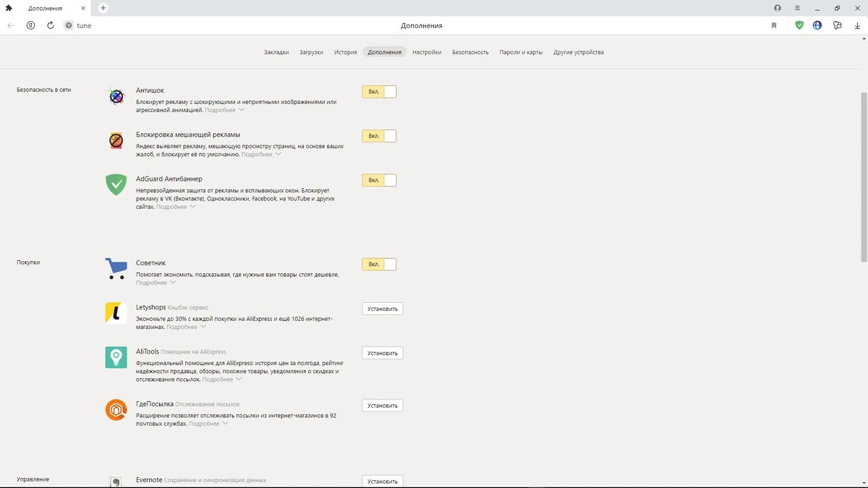Image resolution: width=868 pixels, height=488 pixels.
Task: Install ГдеПосылка with Установить button
Action: click(x=383, y=406)
